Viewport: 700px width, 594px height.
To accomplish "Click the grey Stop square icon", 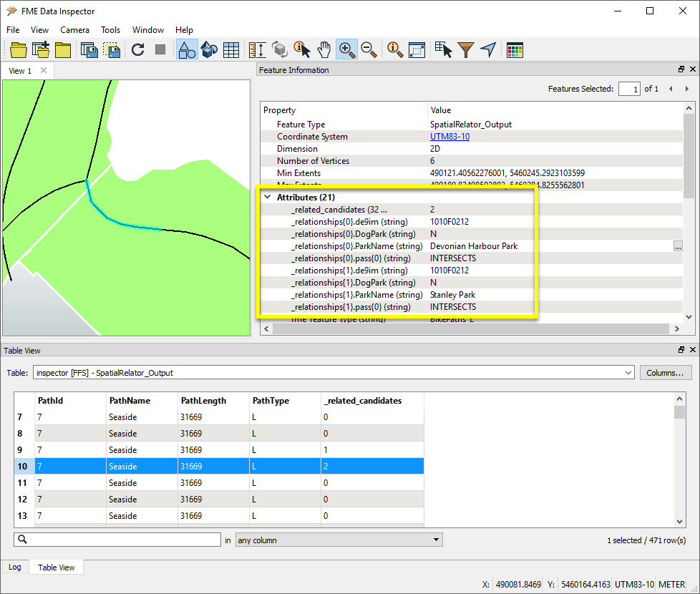I will (160, 49).
